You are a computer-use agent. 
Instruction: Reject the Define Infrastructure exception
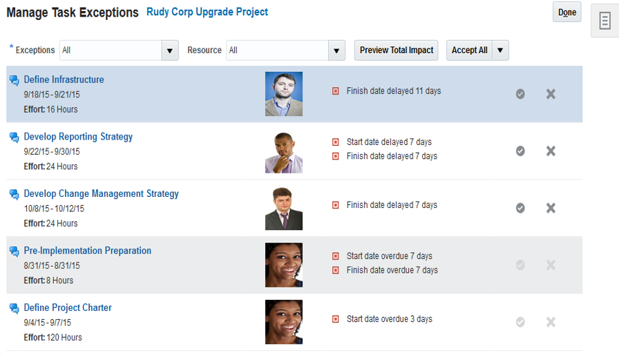tap(551, 94)
